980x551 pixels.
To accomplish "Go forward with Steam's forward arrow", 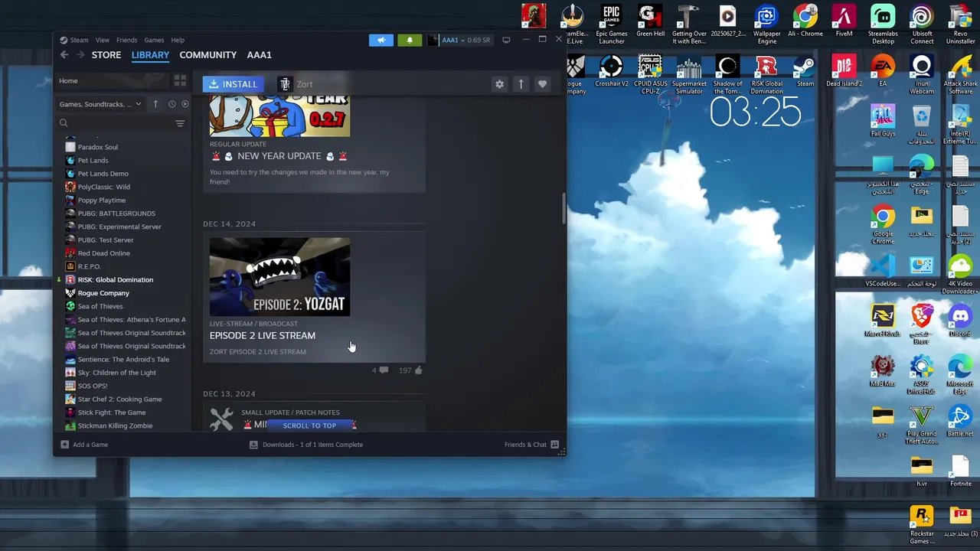I will 81,55.
